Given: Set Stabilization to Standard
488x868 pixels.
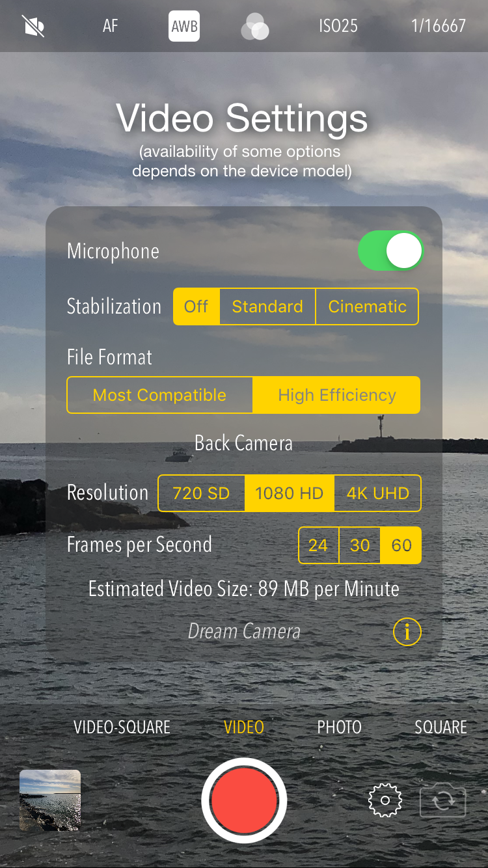Looking at the screenshot, I should point(267,306).
